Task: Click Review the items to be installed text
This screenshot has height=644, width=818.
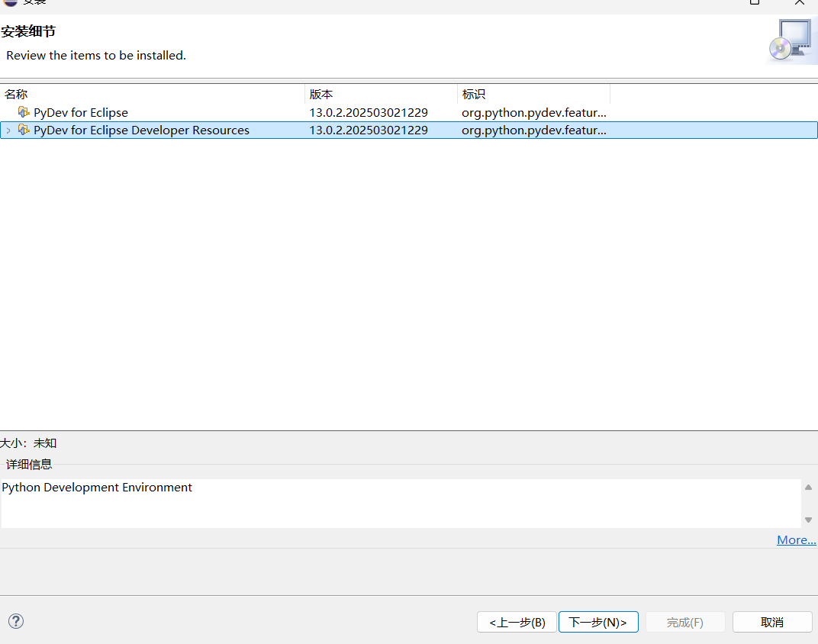Action: [x=96, y=55]
